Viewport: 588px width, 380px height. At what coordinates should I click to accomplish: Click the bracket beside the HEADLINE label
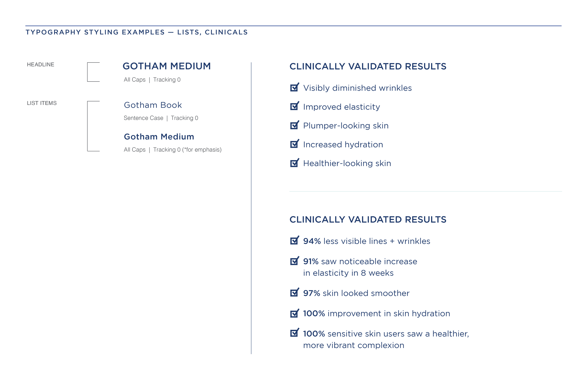click(93, 72)
